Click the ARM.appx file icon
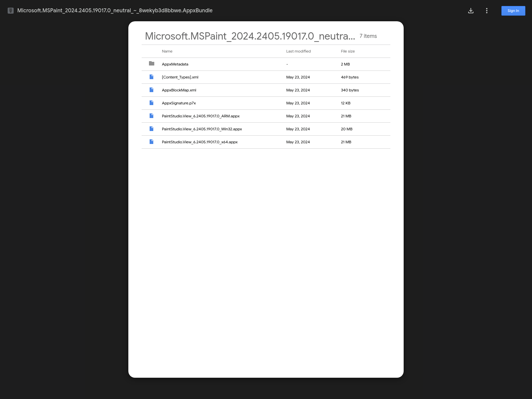Viewport: 532px width, 399px height. (152, 116)
